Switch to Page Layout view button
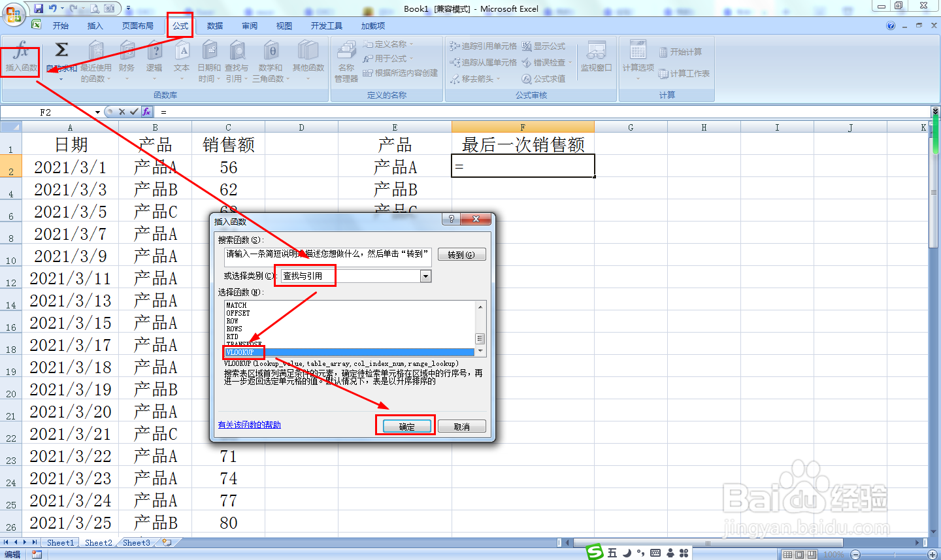The height and width of the screenshot is (560, 941). 800,554
